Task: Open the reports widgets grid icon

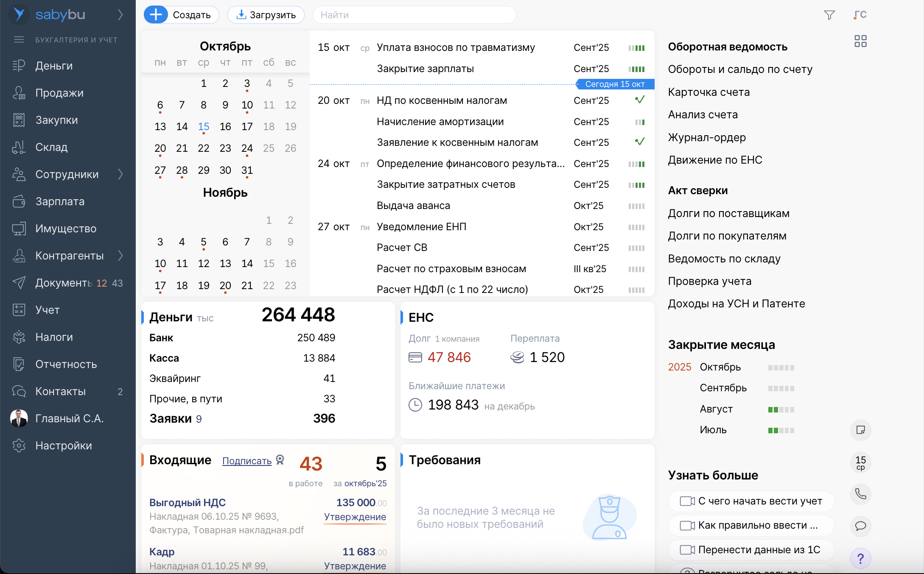Action: tap(861, 41)
